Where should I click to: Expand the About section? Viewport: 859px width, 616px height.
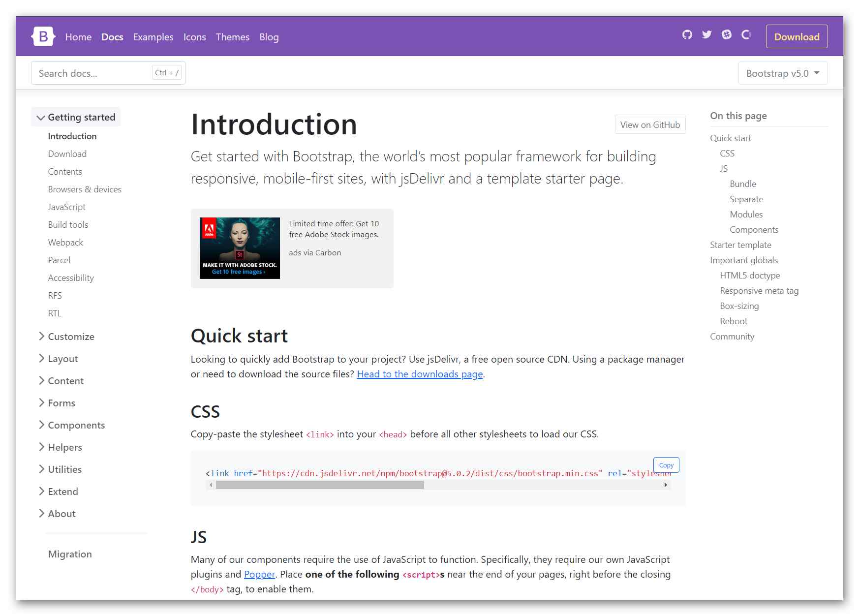[x=57, y=514]
